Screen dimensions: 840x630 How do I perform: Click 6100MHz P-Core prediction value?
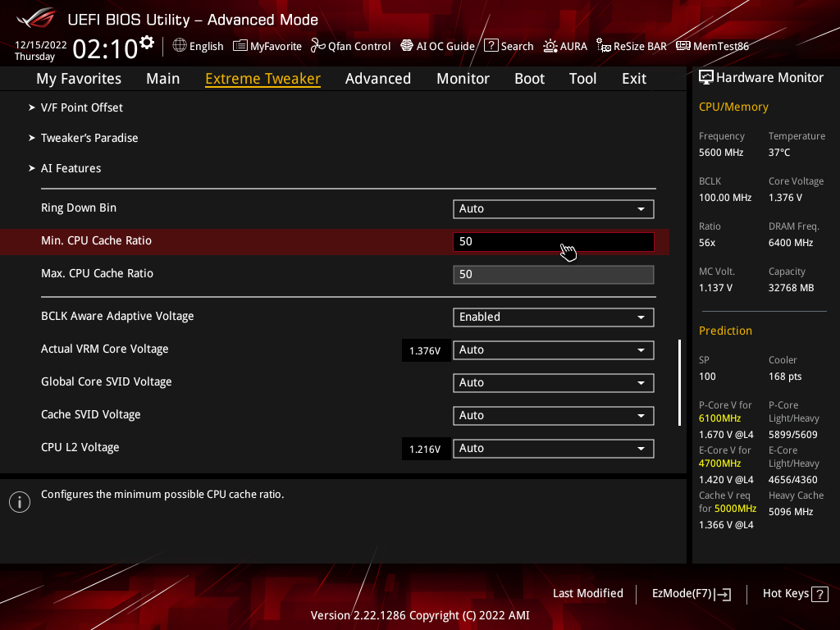pyautogui.click(x=719, y=418)
